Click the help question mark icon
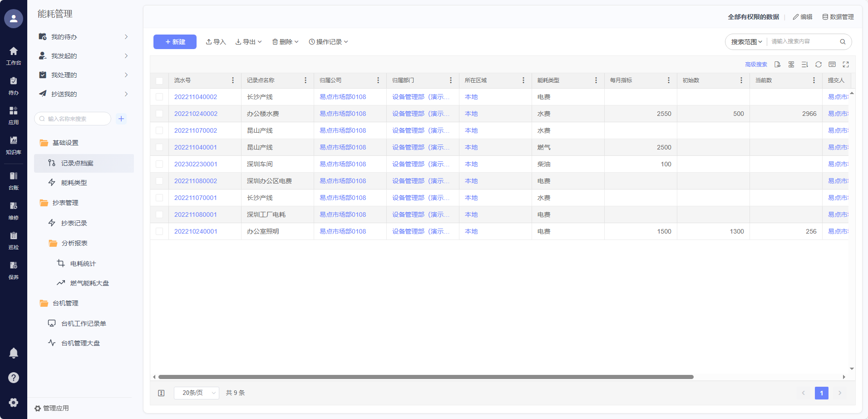The image size is (868, 419). click(x=14, y=378)
